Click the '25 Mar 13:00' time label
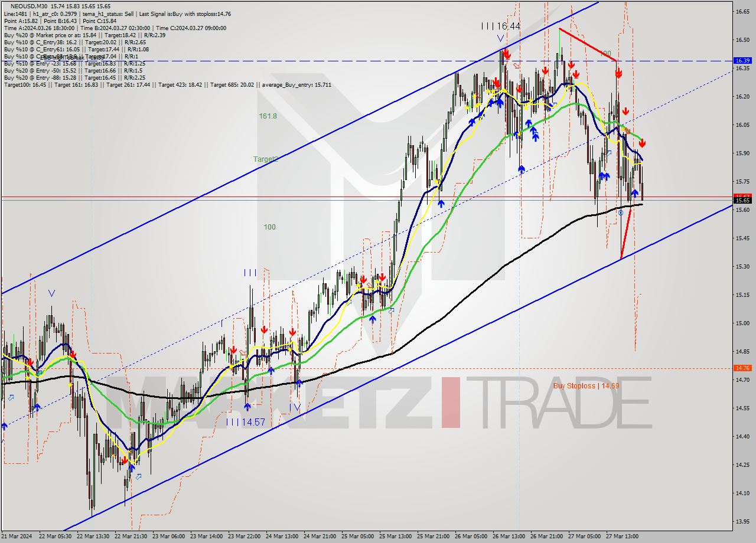 (x=396, y=537)
